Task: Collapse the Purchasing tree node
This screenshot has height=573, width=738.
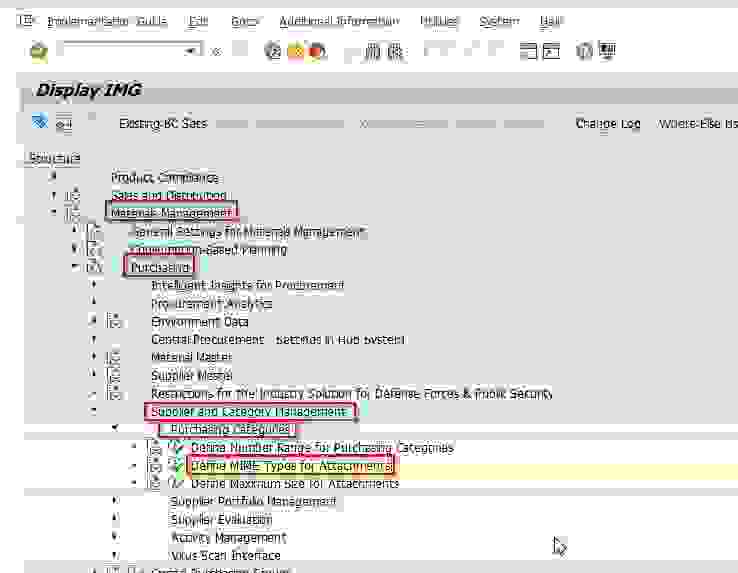Action: [x=74, y=268]
